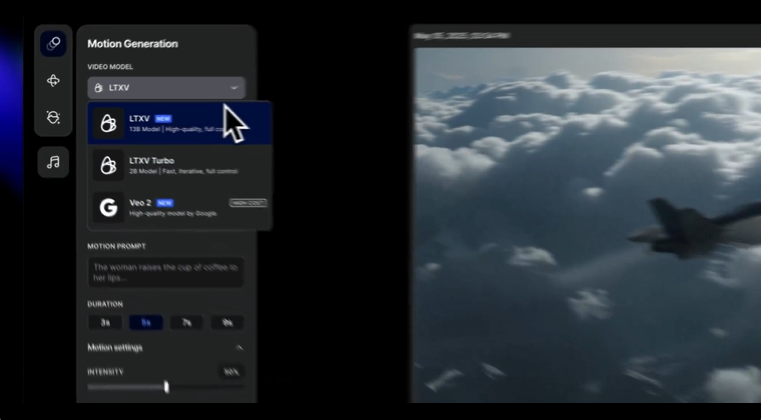Image resolution: width=761 pixels, height=420 pixels.
Task: Click the intensity 50% value box
Action: pyautogui.click(x=231, y=372)
